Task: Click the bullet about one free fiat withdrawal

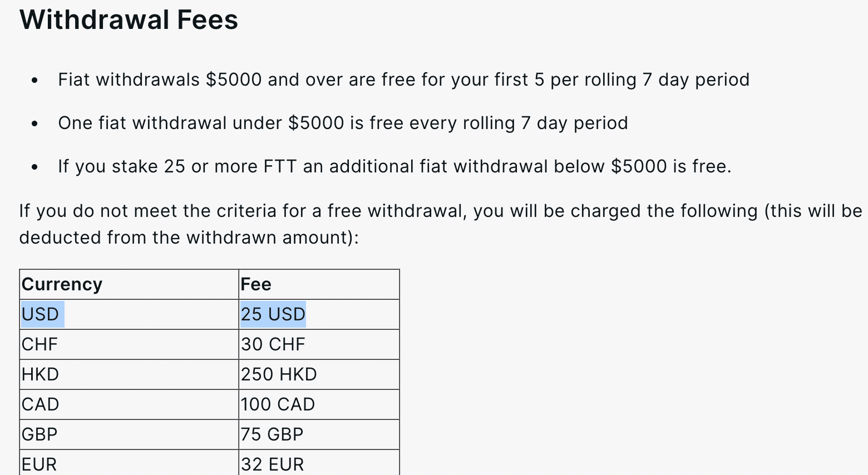Action: [343, 123]
